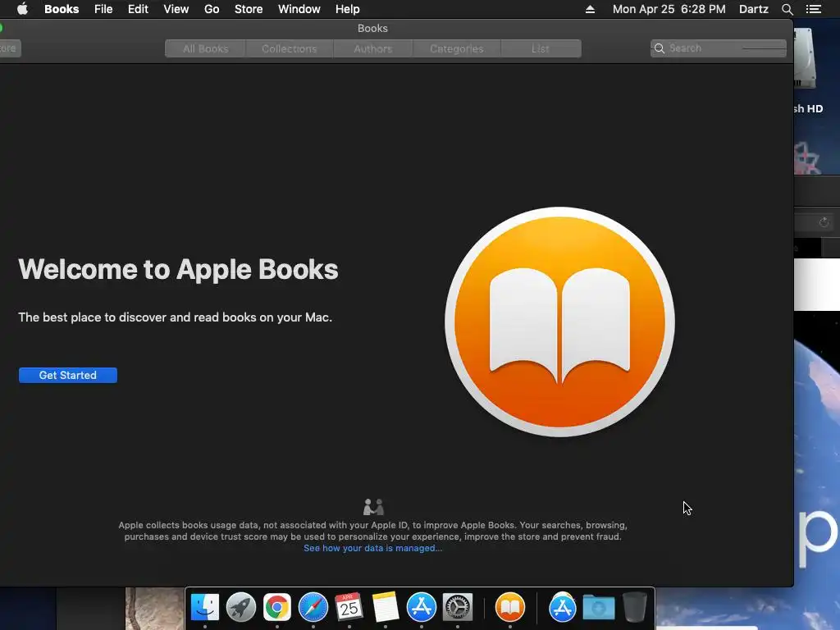The image size is (840, 630).
Task: Open Finder from the Dock
Action: (204, 608)
